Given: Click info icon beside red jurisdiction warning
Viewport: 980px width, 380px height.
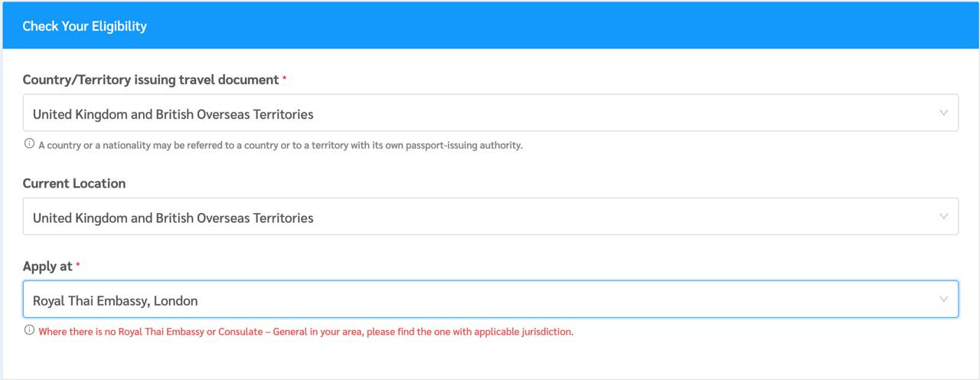Looking at the screenshot, I should pos(29,331).
